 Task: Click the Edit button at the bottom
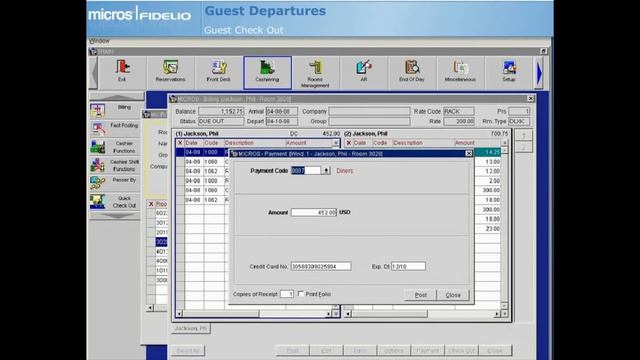(x=326, y=350)
